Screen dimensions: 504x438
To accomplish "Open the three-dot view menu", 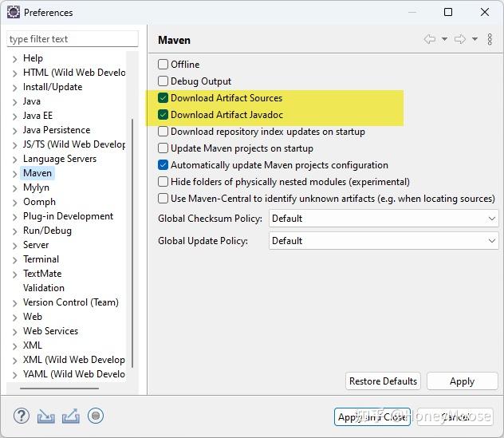I will tap(490, 39).
